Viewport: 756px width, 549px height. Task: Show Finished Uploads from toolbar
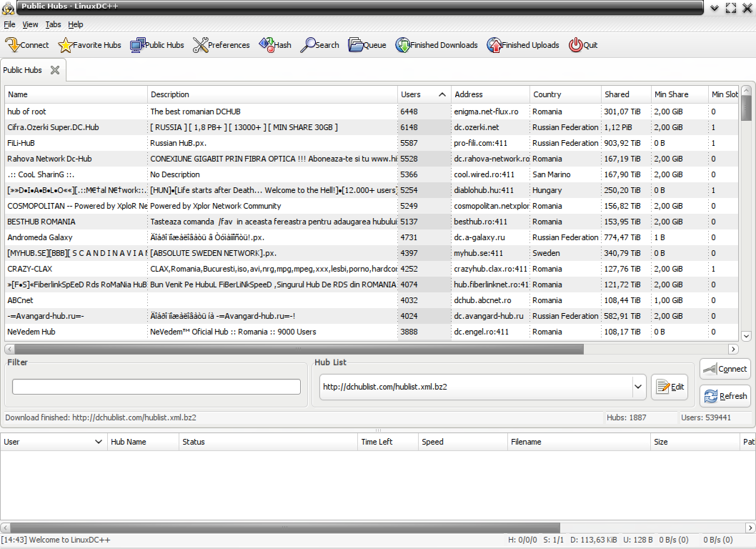(494, 45)
